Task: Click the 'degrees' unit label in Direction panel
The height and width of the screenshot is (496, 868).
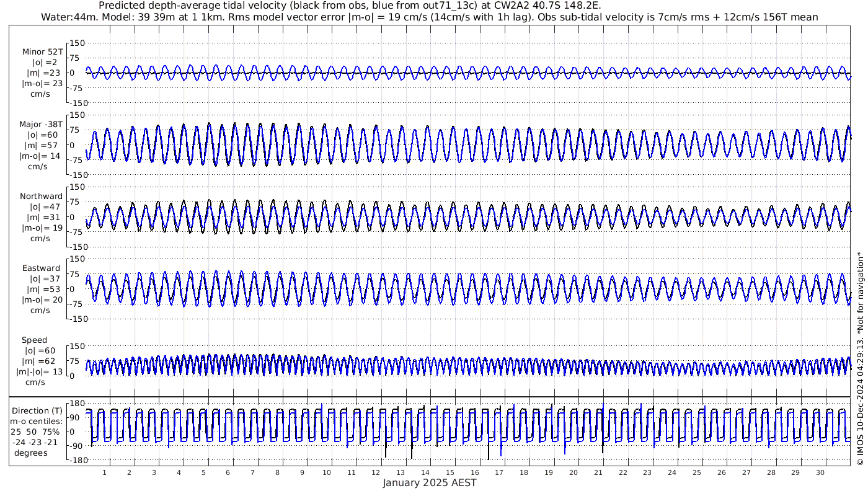Action: pyautogui.click(x=32, y=453)
